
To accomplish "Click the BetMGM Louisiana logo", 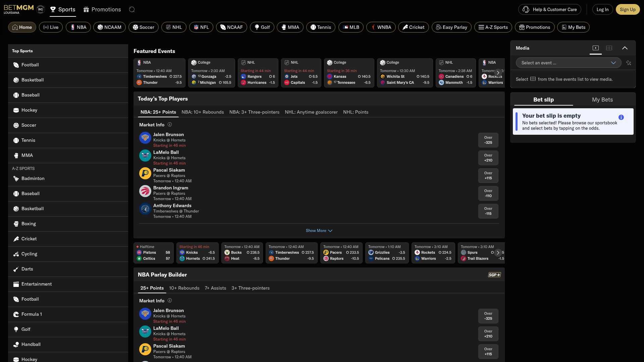I will click(19, 9).
